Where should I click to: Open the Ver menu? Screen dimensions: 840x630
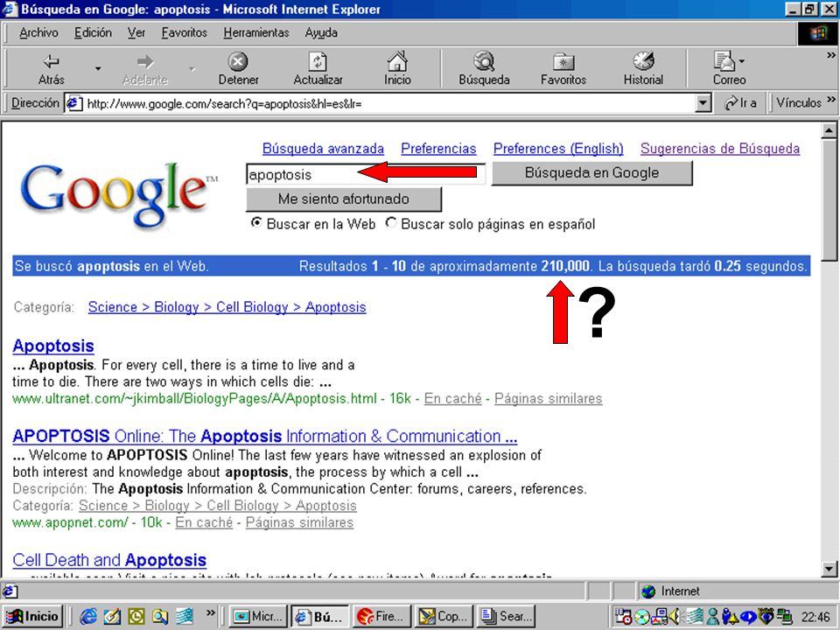[136, 32]
